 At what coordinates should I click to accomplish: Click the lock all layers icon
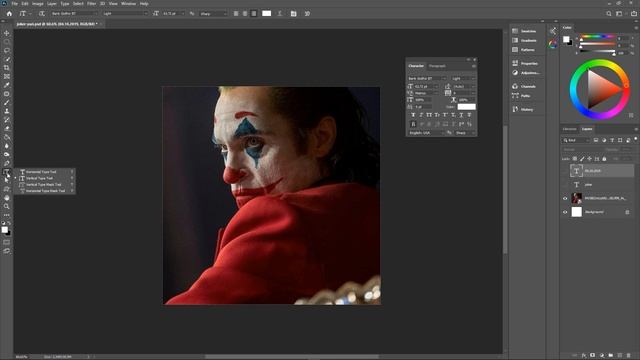(604, 159)
